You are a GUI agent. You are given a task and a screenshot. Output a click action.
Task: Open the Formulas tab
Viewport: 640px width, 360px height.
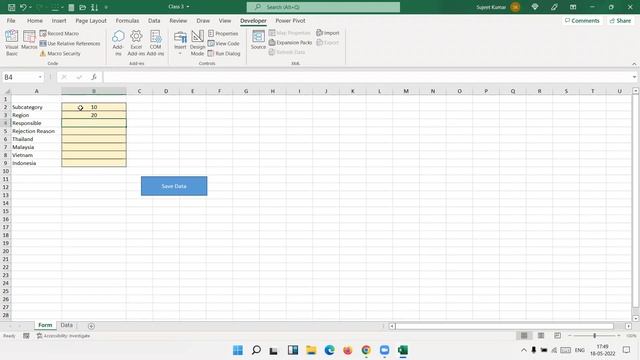click(127, 20)
